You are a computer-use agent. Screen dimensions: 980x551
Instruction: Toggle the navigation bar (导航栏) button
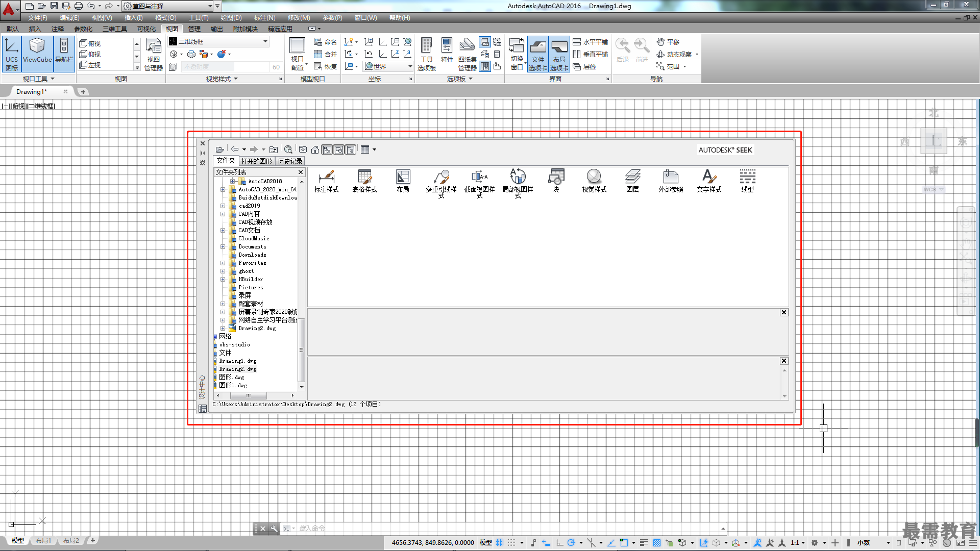click(x=64, y=54)
